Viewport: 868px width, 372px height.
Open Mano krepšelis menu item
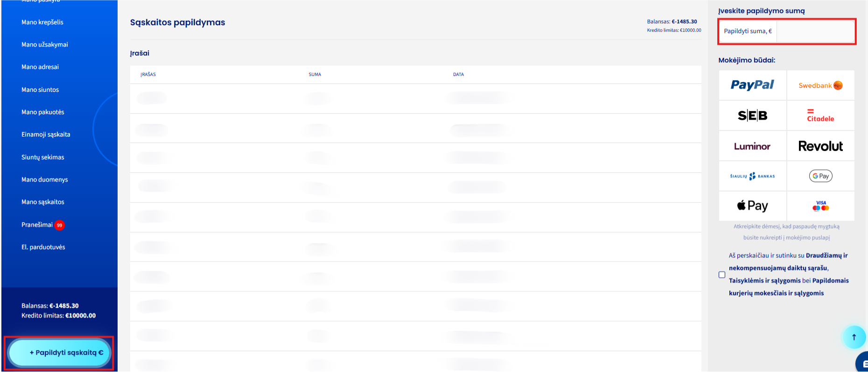click(42, 22)
